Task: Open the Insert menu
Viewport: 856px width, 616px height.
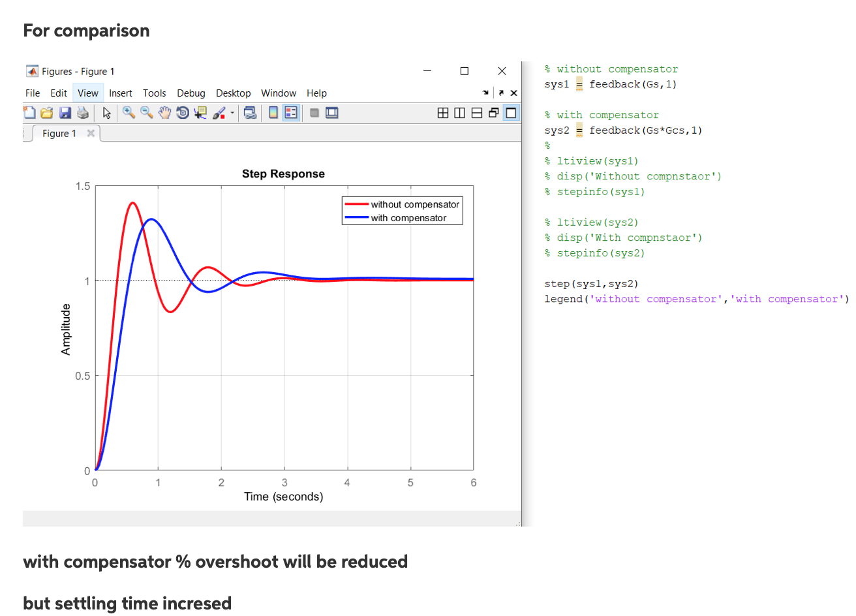Action: tap(121, 93)
